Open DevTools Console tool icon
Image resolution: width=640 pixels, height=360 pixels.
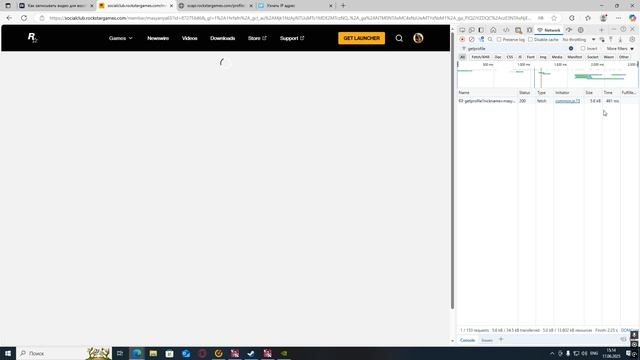tap(518, 30)
